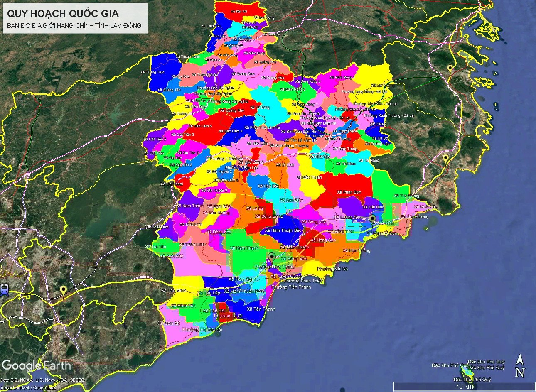Click the yellow pin nearest the train icon

pos(63,290)
